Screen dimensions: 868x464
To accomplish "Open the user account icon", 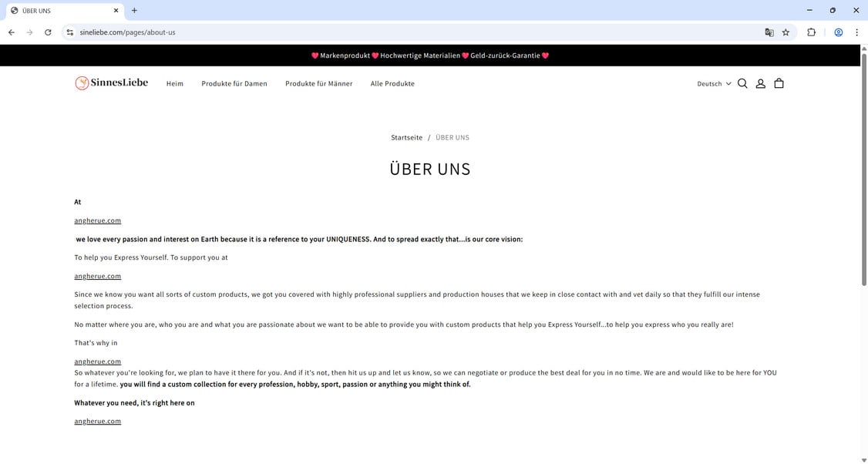I will 761,83.
